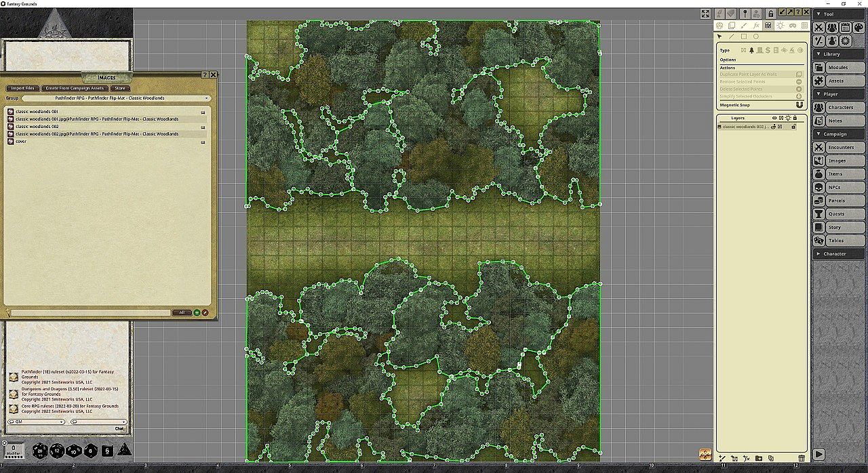This screenshot has height=473, width=868.
Task: Click green add image button
Action: [x=197, y=312]
